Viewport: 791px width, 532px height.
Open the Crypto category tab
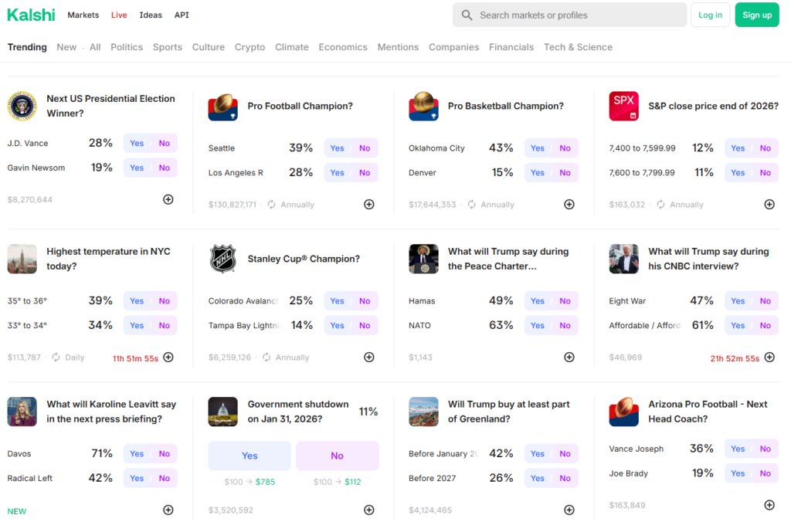(x=250, y=47)
